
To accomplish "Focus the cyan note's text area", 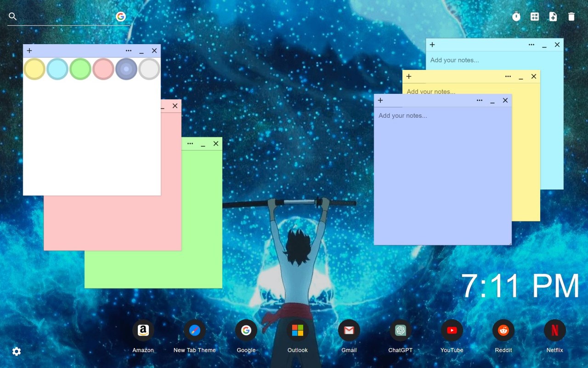I will (x=494, y=60).
